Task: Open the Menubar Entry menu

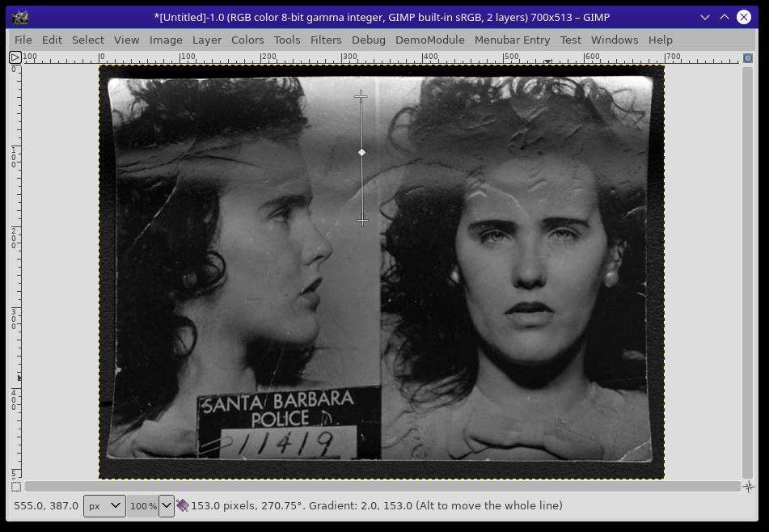Action: 512,40
